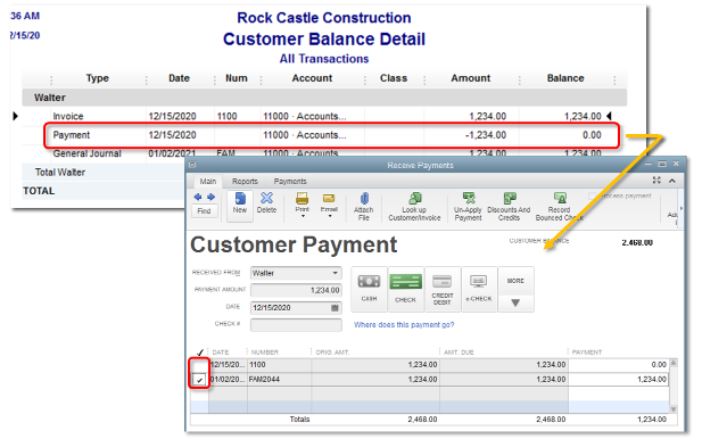Collapse the ribbon with the chevron

click(x=672, y=181)
